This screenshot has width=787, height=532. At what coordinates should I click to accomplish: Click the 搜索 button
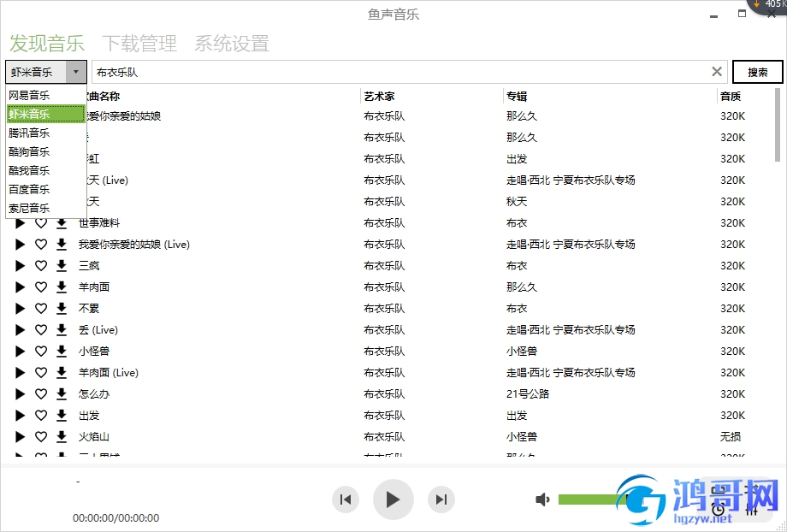(x=757, y=72)
